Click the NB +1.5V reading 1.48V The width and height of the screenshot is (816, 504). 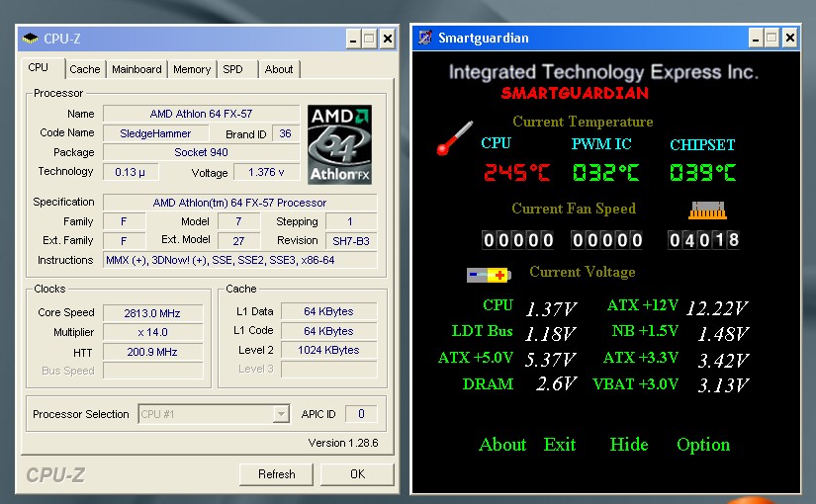point(723,333)
